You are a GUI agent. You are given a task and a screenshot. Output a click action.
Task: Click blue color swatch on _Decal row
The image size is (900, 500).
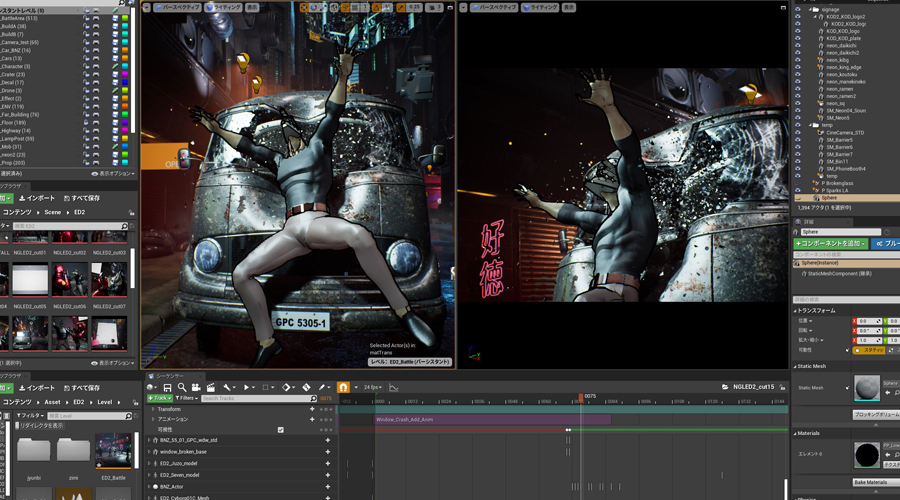125,82
